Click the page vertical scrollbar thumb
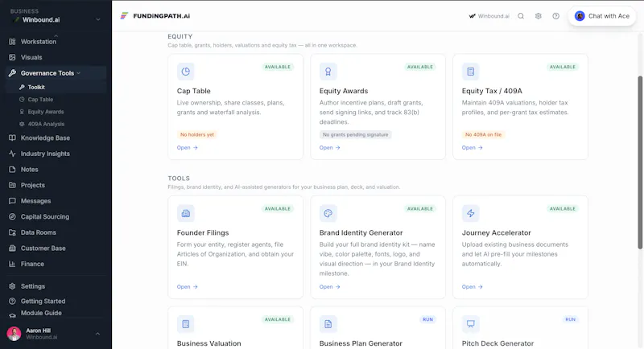644x349 pixels. (640, 162)
